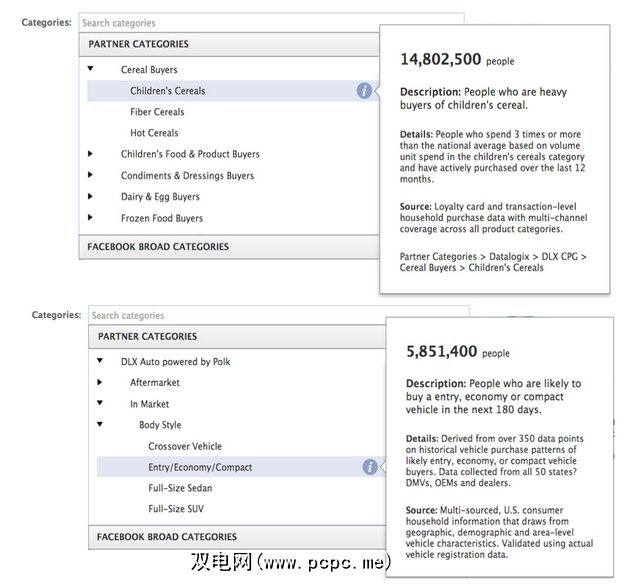The height and width of the screenshot is (585, 625).
Task: Select the Children's Cereals row
Action: coord(233,91)
